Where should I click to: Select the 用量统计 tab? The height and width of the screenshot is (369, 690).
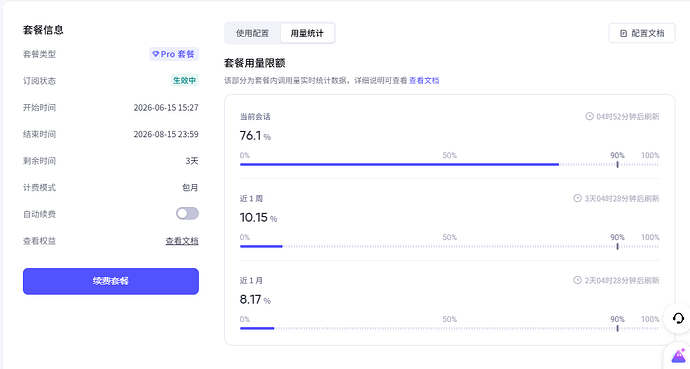click(307, 33)
